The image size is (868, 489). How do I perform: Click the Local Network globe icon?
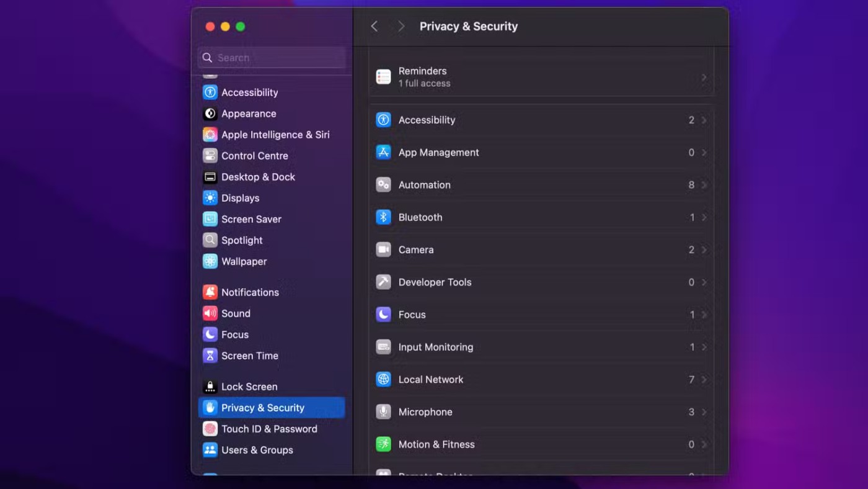[x=383, y=379]
